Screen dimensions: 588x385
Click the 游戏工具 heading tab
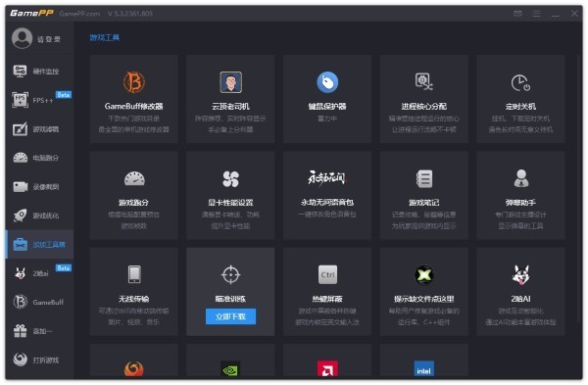click(x=105, y=37)
